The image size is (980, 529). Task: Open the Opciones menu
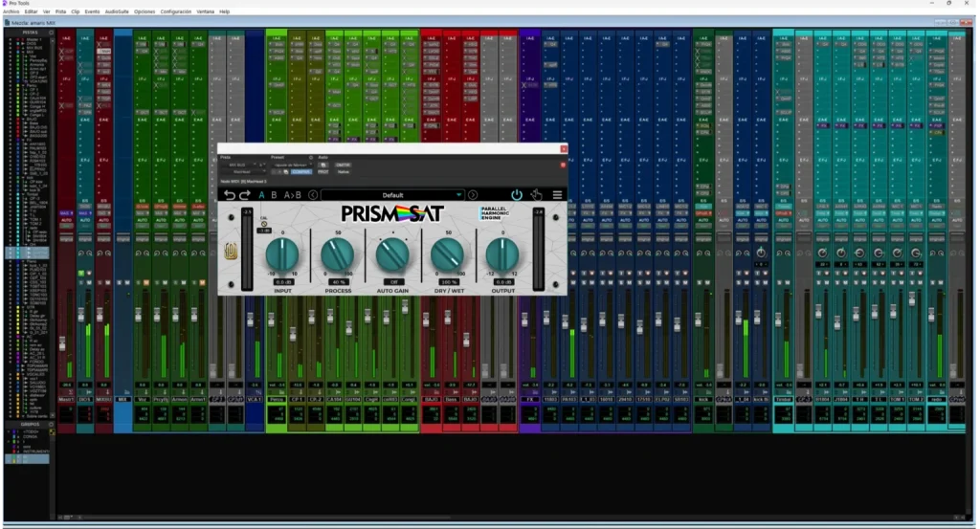(x=145, y=11)
